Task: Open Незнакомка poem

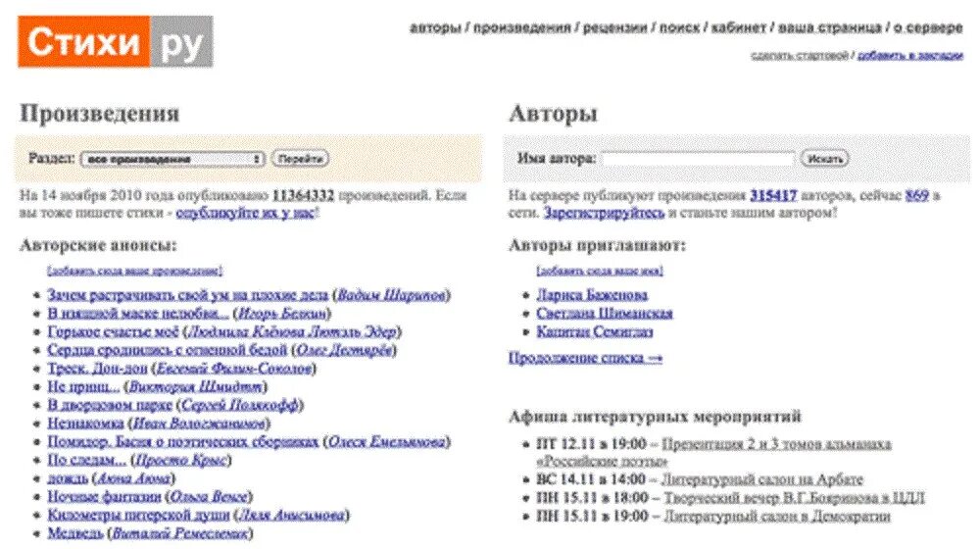Action: coord(85,424)
